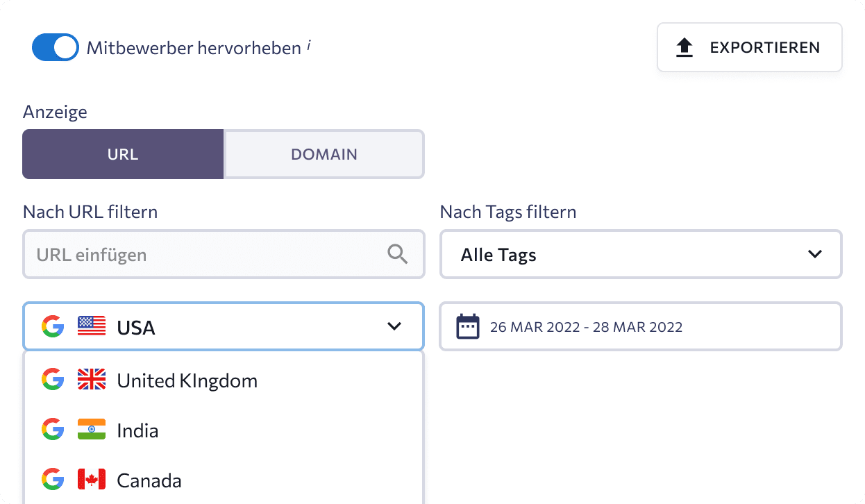Collapse the USA search engine dropdown
Image resolution: width=865 pixels, height=504 pixels.
point(224,326)
